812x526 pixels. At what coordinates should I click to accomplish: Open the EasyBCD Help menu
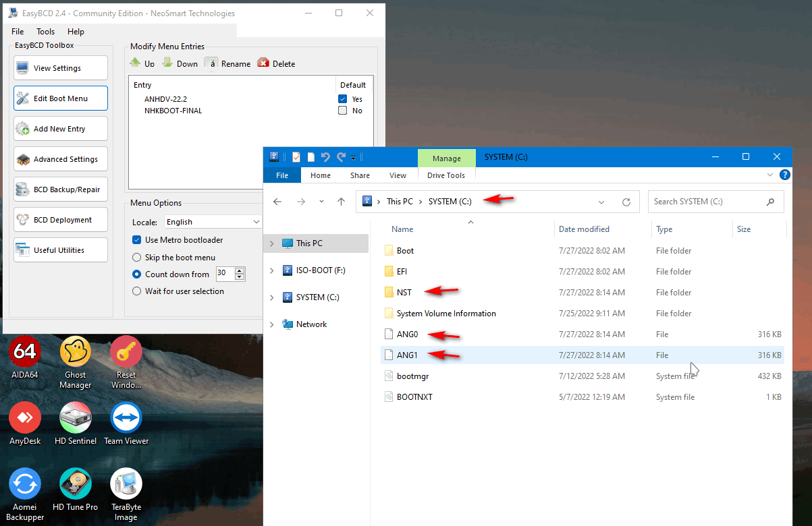pos(76,32)
